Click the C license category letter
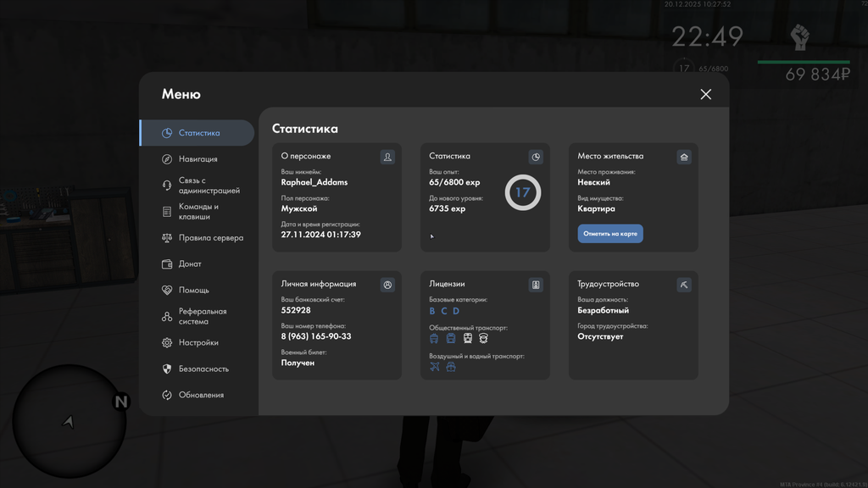868x488 pixels. point(444,311)
